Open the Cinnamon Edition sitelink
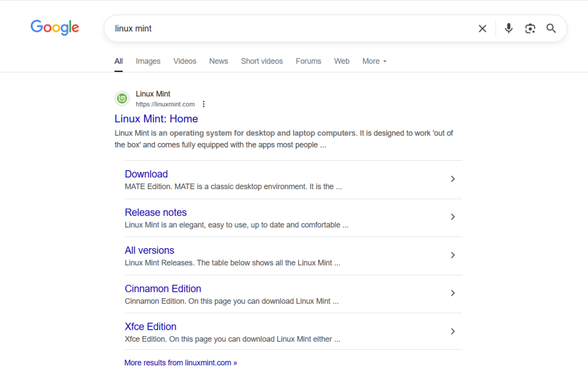Image resolution: width=588 pixels, height=374 pixels. coord(163,288)
